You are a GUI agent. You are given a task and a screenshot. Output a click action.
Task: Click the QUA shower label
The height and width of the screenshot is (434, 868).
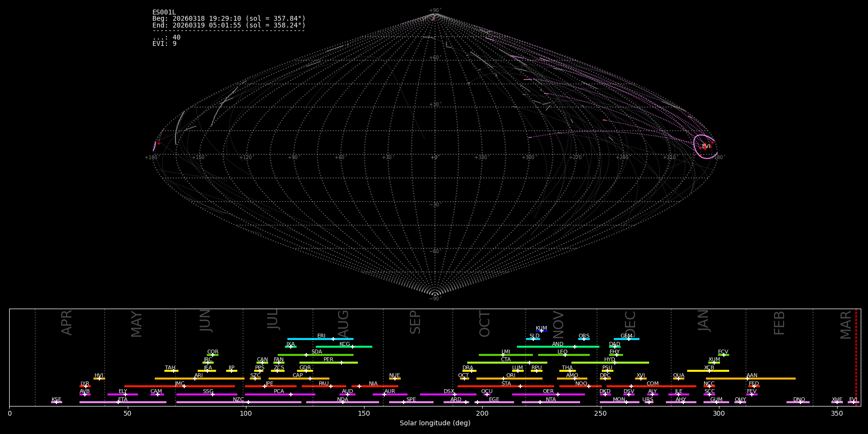coord(678,375)
